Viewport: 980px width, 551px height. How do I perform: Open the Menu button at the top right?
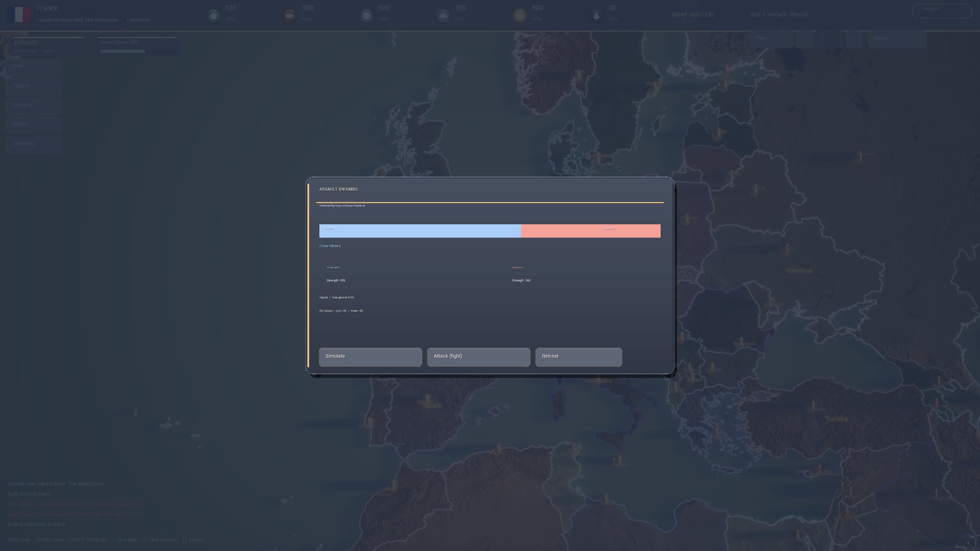coord(897,38)
